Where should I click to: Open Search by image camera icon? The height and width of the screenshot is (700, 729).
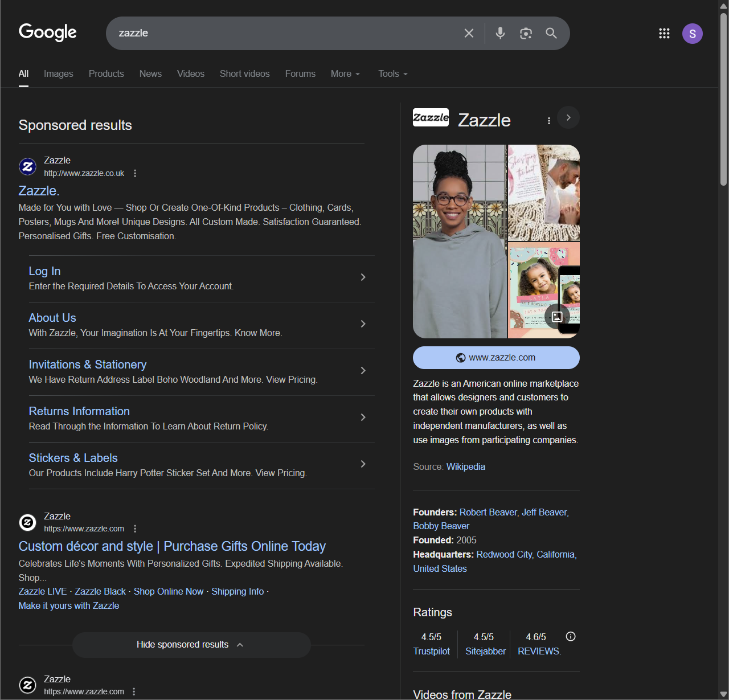click(526, 33)
